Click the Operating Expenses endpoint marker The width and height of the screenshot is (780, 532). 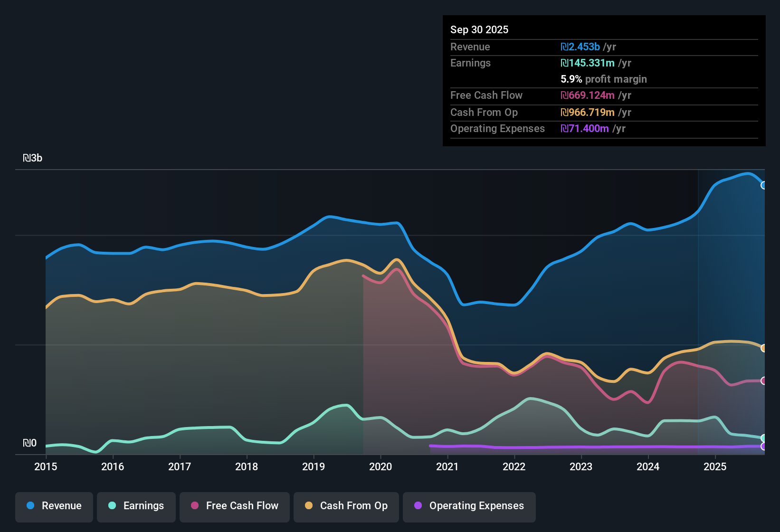763,447
